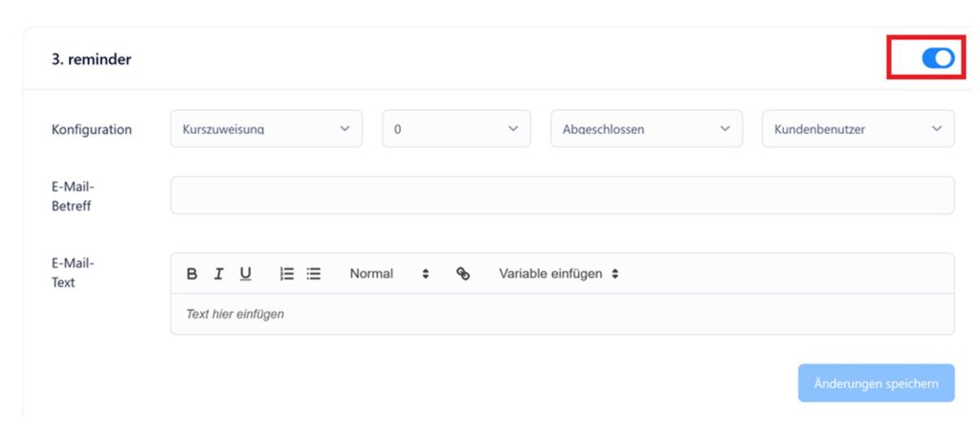
Task: Click the Änderungen speichern button
Action: pos(877,383)
